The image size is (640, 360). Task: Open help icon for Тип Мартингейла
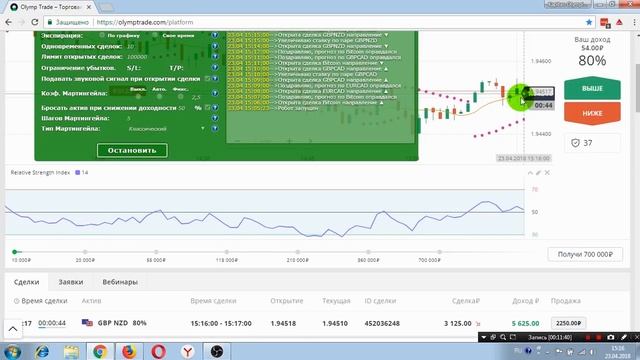[215, 129]
